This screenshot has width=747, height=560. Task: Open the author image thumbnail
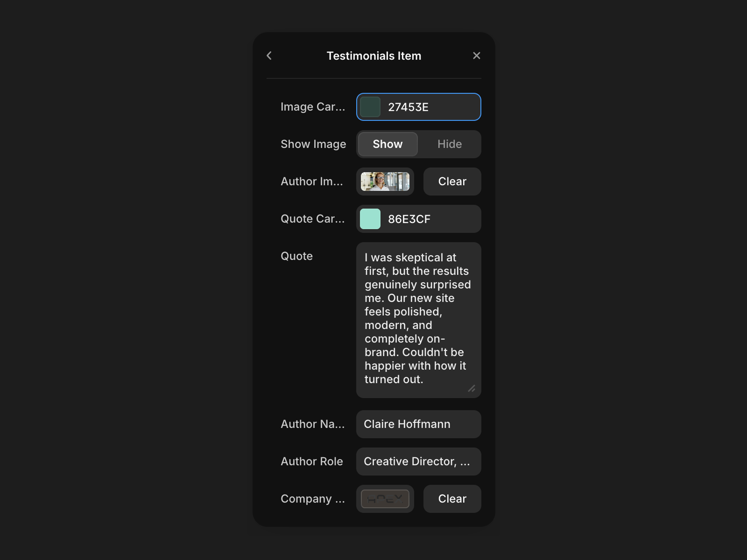click(385, 182)
